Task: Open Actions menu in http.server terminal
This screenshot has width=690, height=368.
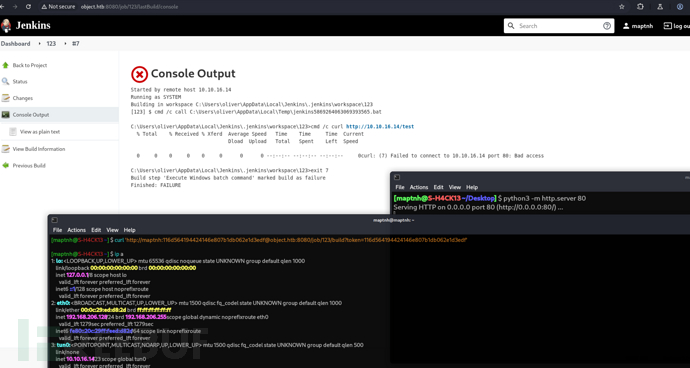Action: click(x=418, y=187)
